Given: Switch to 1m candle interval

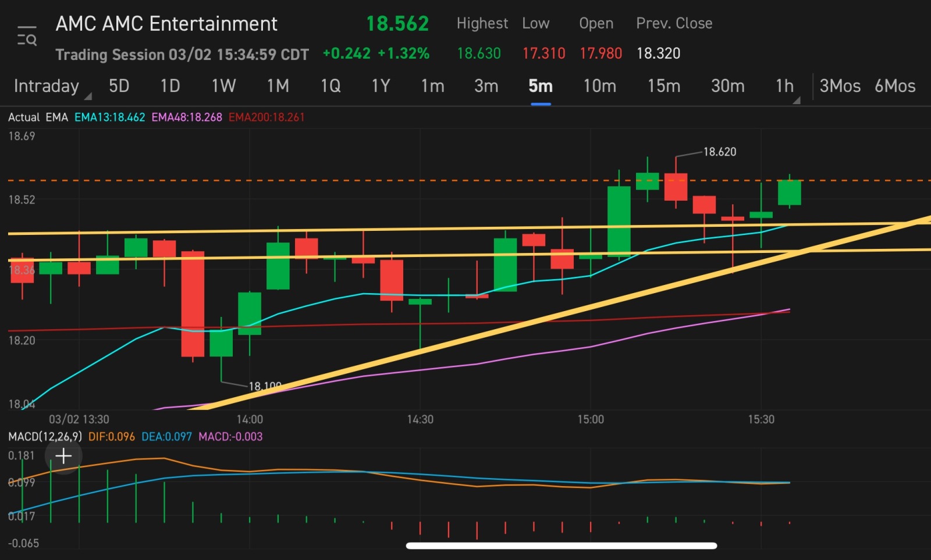Looking at the screenshot, I should point(432,86).
